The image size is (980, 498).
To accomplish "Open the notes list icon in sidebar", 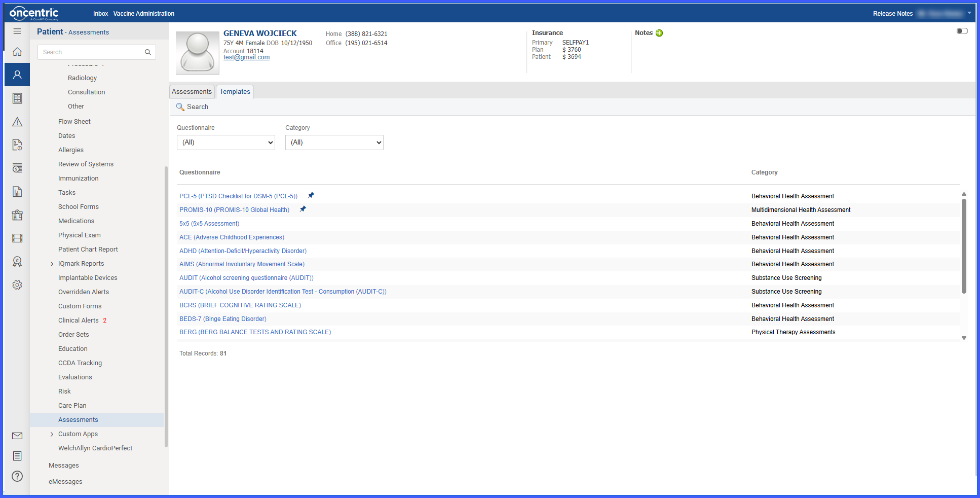I will [x=17, y=456].
